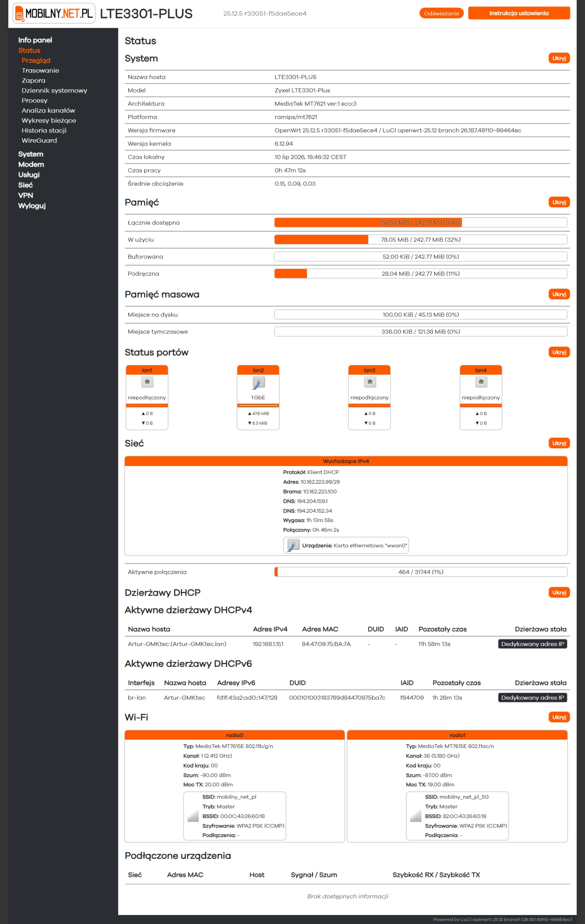Hide the Wi-Fi section
585x924 pixels.
click(x=559, y=717)
